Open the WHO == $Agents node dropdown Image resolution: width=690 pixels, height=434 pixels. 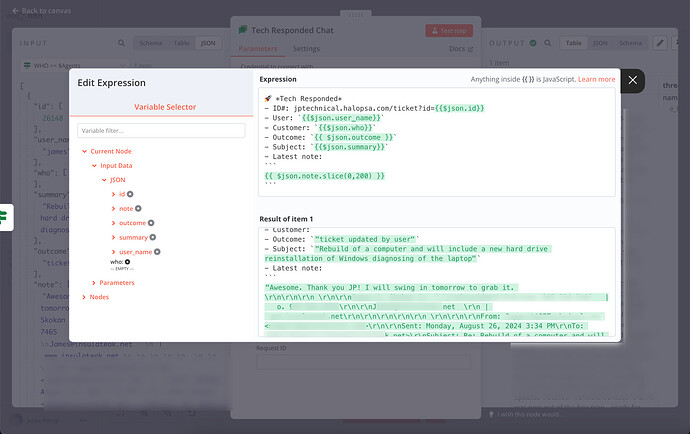click(75, 66)
